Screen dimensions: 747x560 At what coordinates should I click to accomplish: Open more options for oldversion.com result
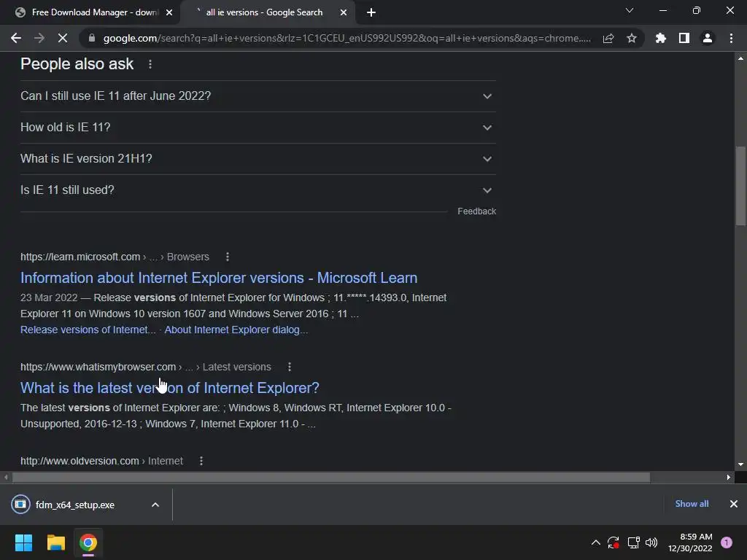(201, 462)
